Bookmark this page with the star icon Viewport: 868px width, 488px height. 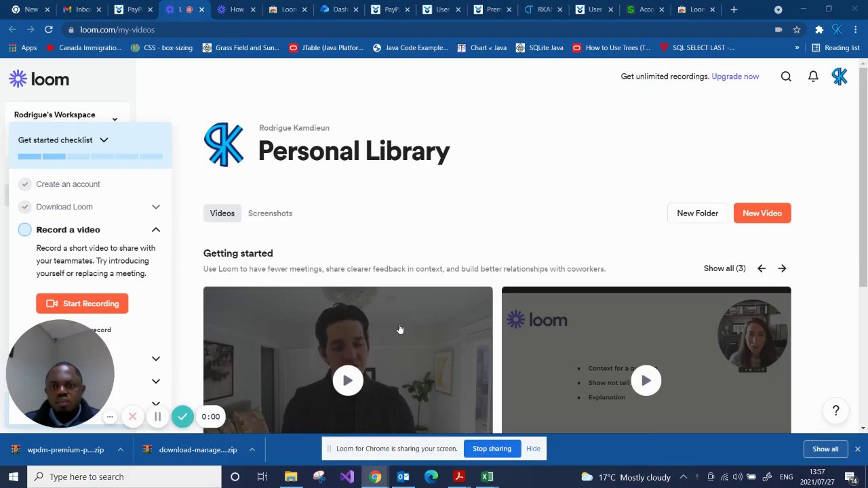(797, 30)
